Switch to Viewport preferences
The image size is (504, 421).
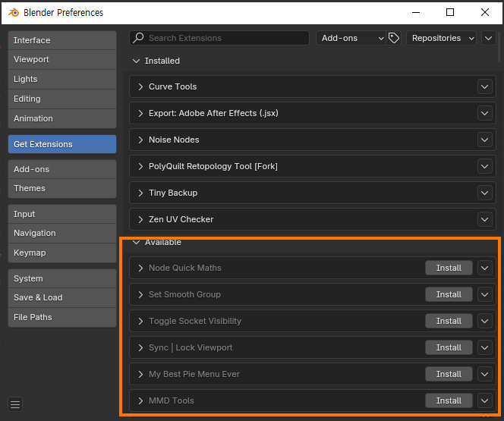pyautogui.click(x=62, y=59)
